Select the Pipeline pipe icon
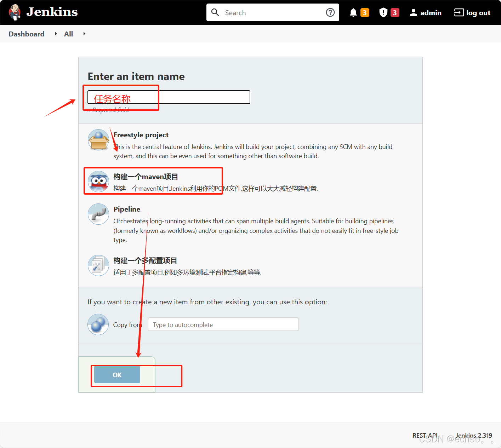 [x=98, y=214]
